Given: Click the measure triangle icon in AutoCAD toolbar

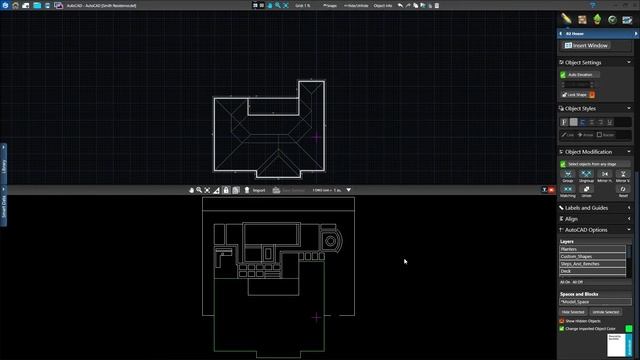Looking at the screenshot, I should click(216, 190).
